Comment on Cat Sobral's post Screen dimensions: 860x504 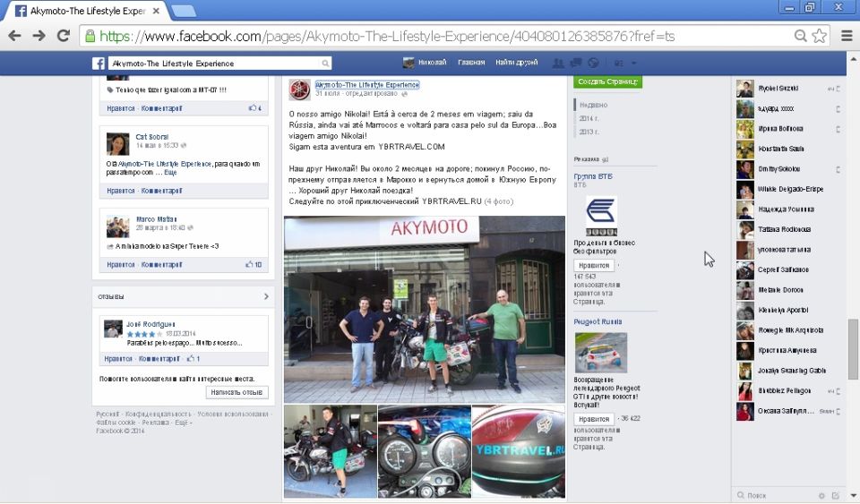[x=162, y=192]
